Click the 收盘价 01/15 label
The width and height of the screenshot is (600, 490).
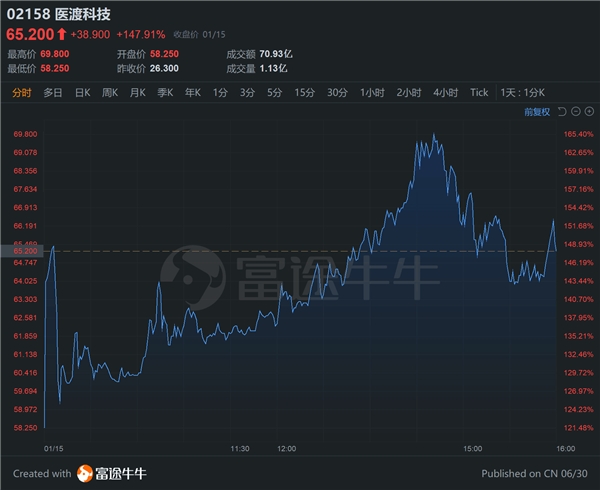(199, 35)
